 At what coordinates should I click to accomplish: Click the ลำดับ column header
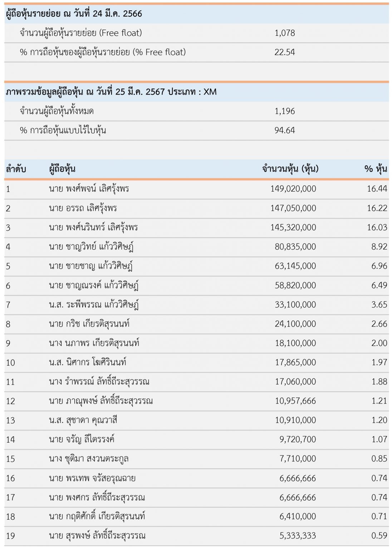tap(16, 169)
